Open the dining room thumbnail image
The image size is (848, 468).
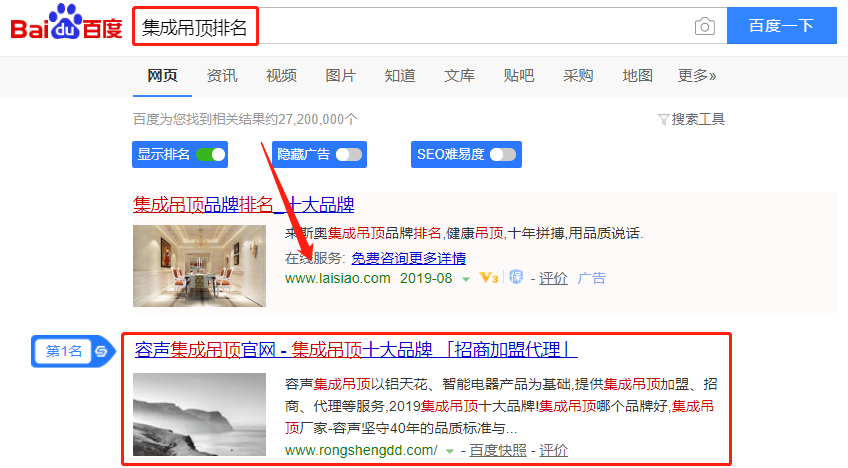(200, 266)
